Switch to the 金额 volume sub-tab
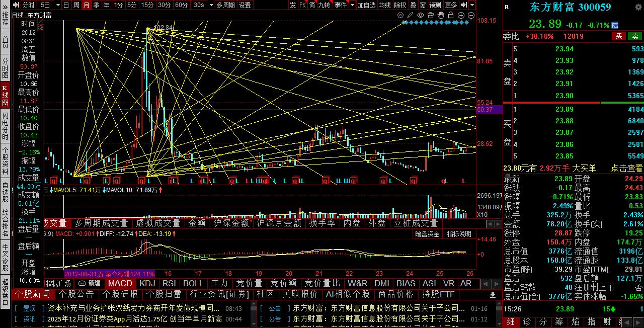The height and width of the screenshot is (328, 644). coord(197,223)
